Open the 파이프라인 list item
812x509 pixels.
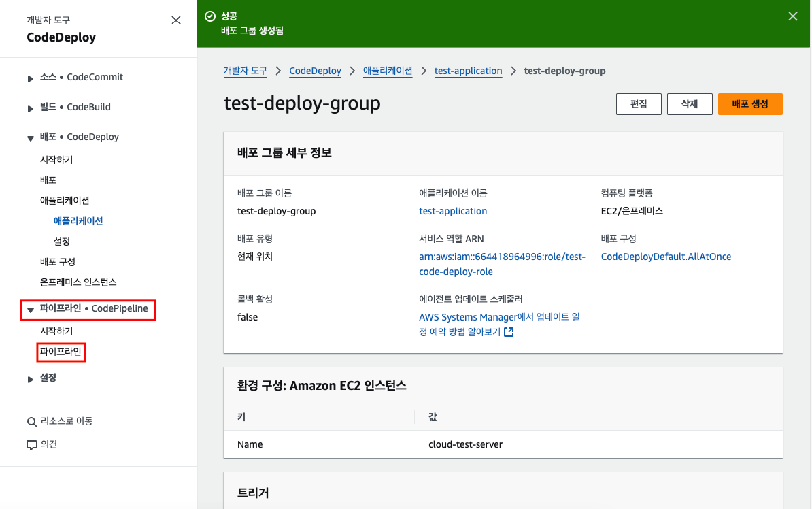coord(61,351)
